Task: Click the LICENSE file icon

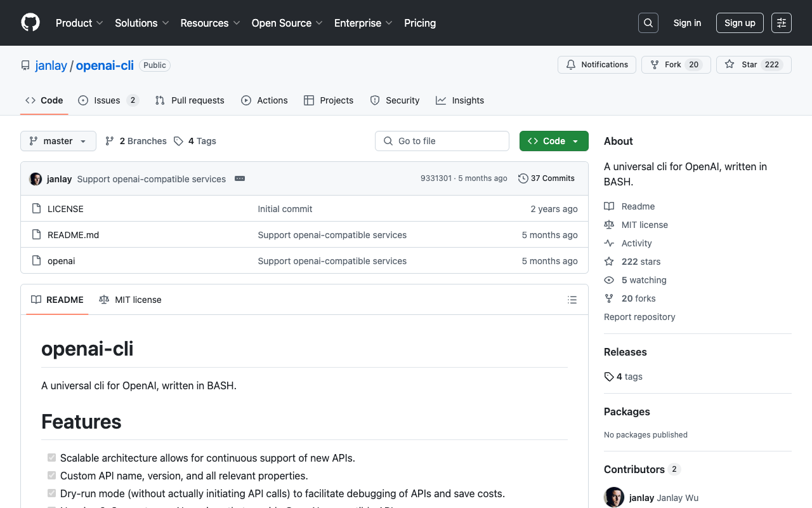Action: coord(37,209)
